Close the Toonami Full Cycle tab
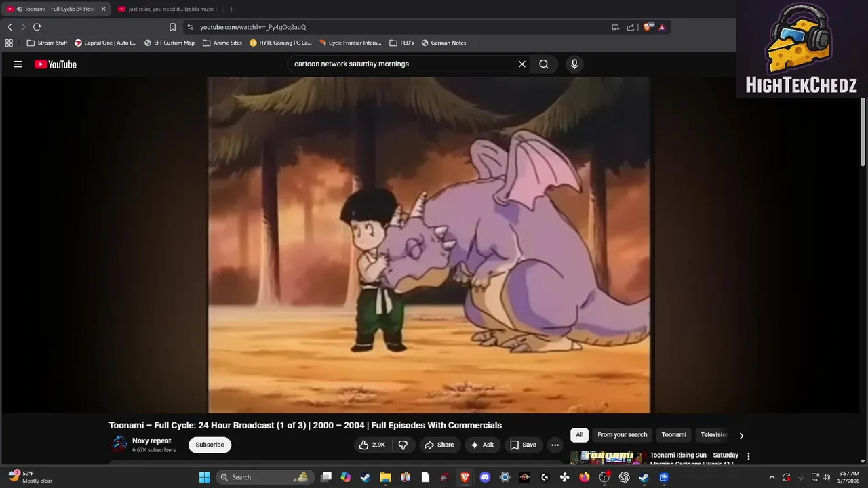This screenshot has height=488, width=868. [x=103, y=9]
